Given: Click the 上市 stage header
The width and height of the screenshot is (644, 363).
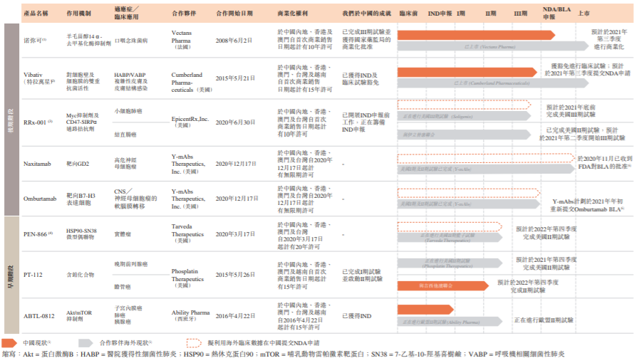Looking at the screenshot, I should click(x=583, y=14).
